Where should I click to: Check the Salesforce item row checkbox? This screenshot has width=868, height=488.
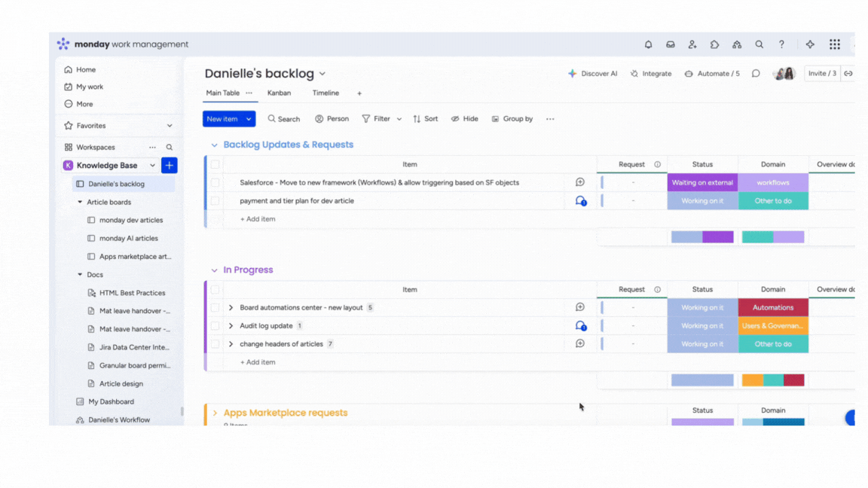pos(215,182)
